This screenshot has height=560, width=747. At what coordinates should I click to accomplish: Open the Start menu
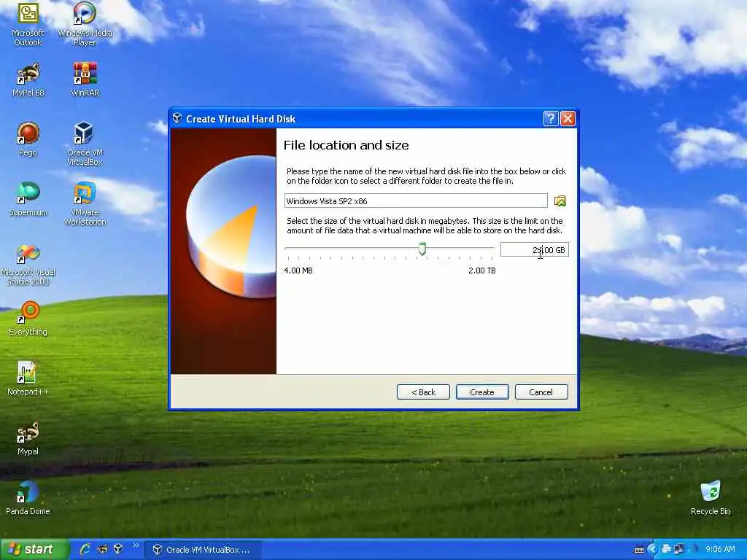click(x=34, y=550)
